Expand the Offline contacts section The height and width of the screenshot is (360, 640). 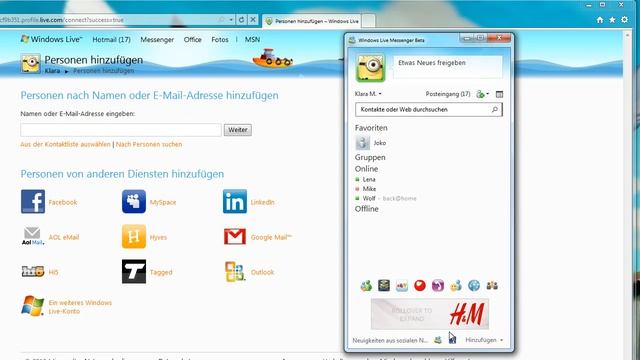coord(367,209)
